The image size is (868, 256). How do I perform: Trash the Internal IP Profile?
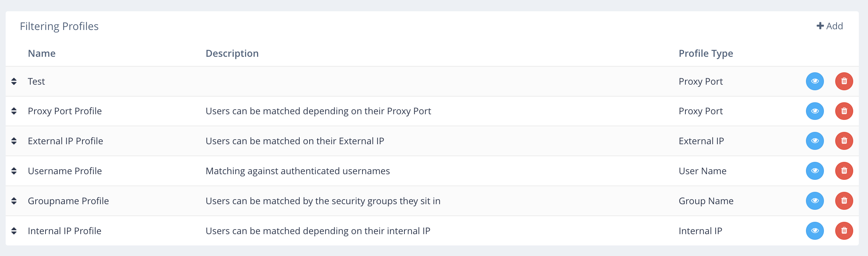844,231
